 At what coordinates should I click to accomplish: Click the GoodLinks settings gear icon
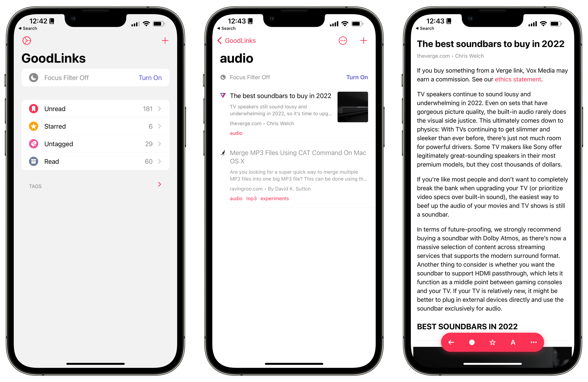[27, 40]
